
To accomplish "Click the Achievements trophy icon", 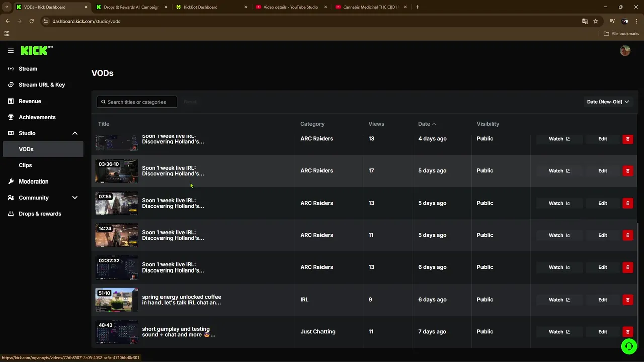I will coord(11,117).
